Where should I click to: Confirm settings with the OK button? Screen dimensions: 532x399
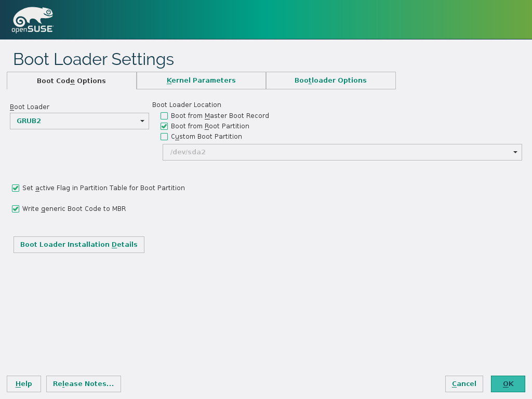click(508, 384)
